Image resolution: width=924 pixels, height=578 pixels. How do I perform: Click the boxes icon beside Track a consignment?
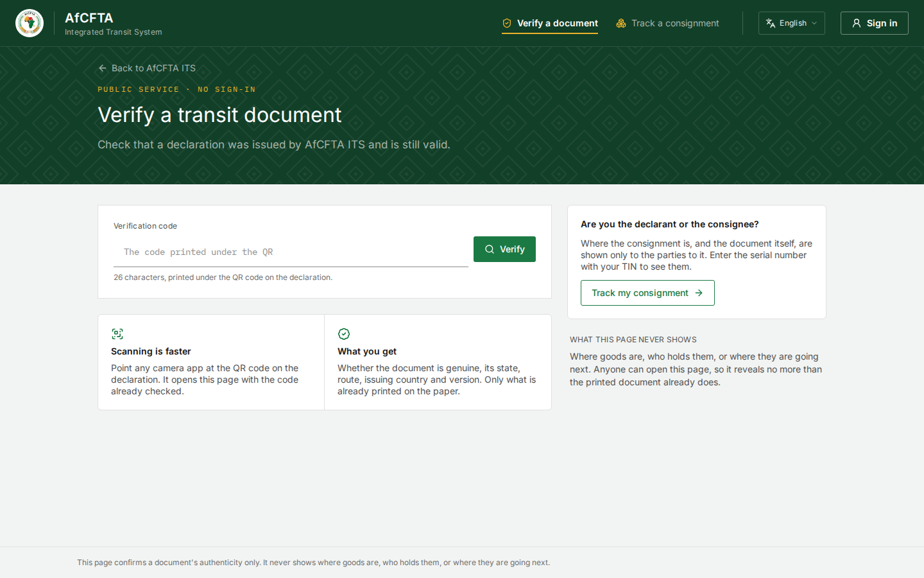point(621,23)
